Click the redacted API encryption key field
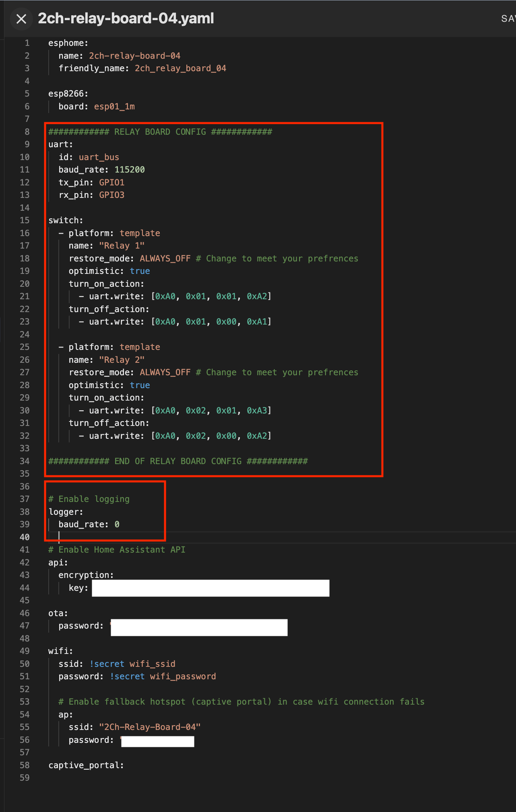 click(211, 588)
